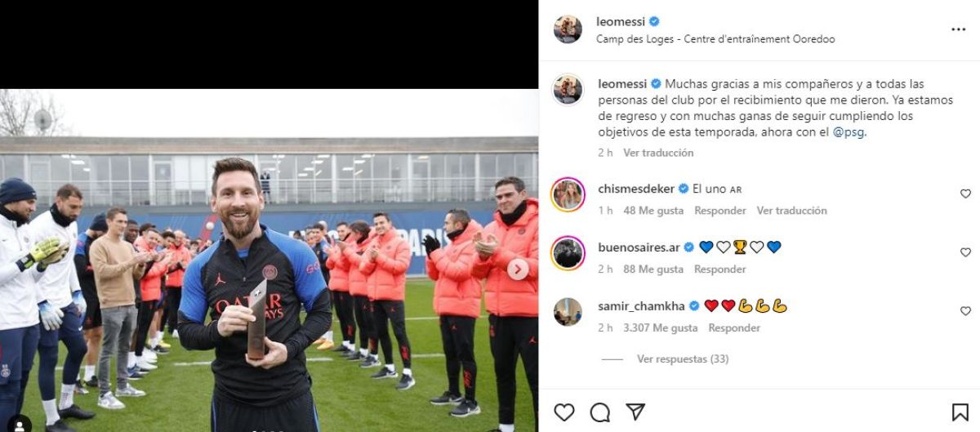Like the samir_chamkha comment
The width and height of the screenshot is (980, 432).
click(x=965, y=311)
